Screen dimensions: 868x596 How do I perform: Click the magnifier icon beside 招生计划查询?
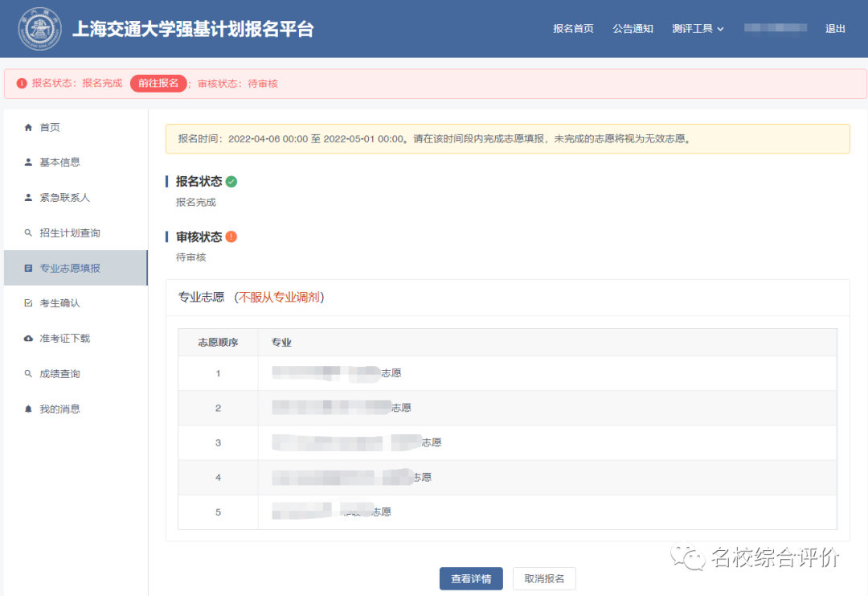29,232
